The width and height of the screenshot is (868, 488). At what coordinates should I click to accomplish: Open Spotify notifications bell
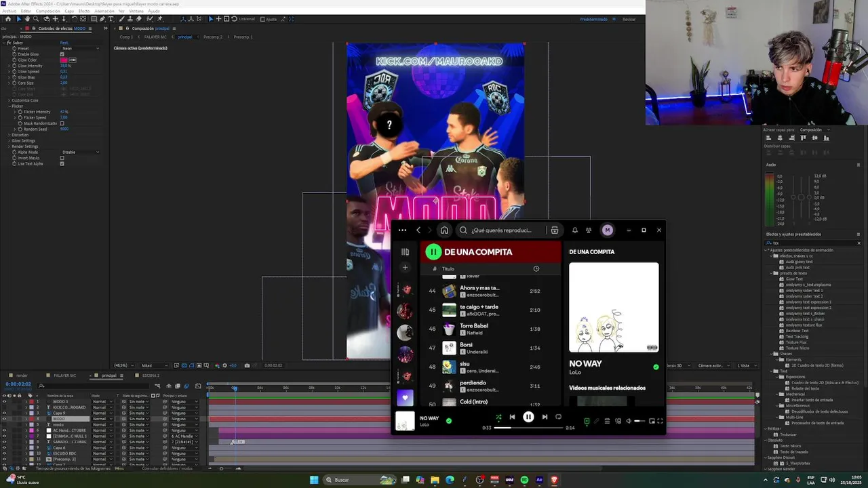pyautogui.click(x=575, y=230)
